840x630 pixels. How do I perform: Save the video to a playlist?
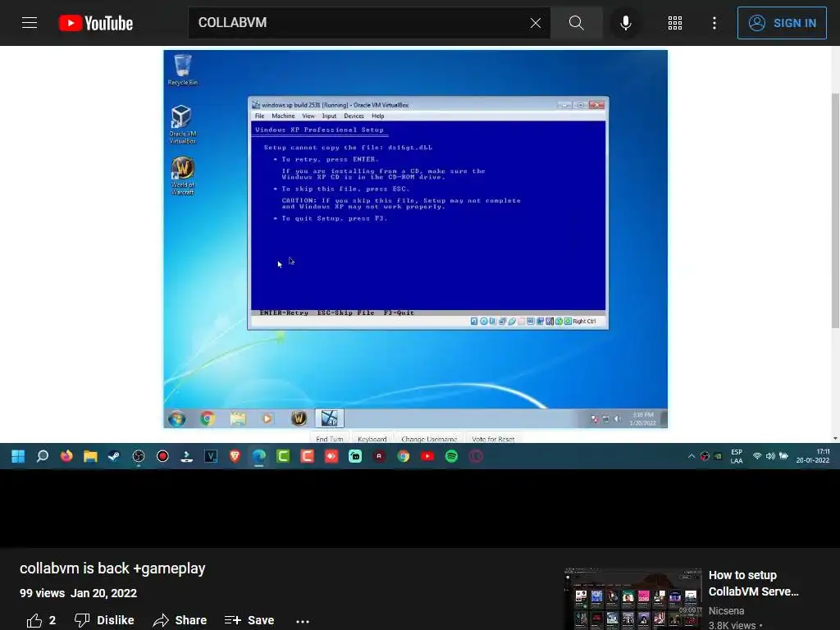click(x=249, y=620)
